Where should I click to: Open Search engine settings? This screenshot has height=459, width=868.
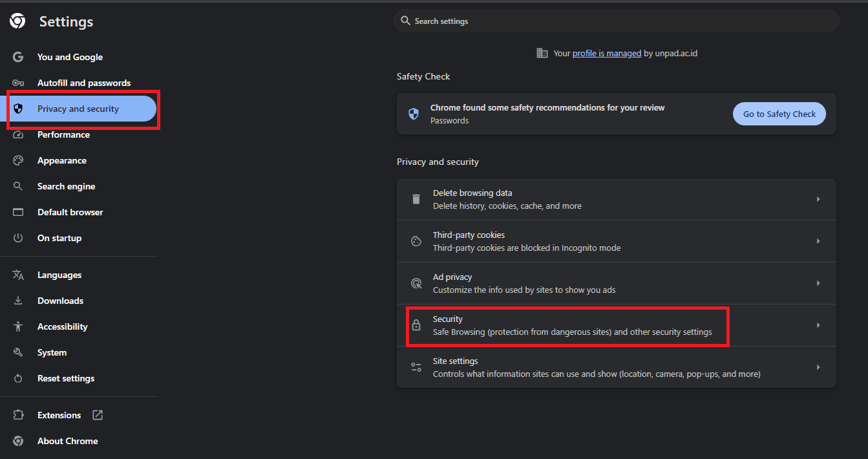(66, 186)
